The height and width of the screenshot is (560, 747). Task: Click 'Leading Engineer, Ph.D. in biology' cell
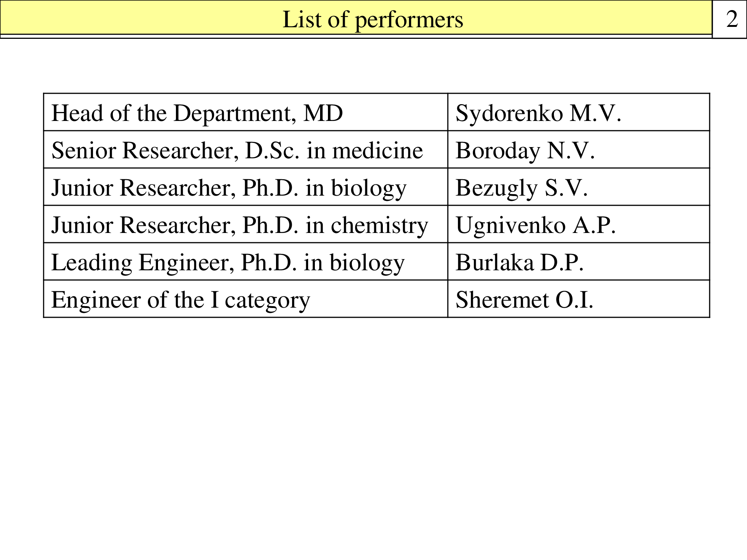pos(246,261)
